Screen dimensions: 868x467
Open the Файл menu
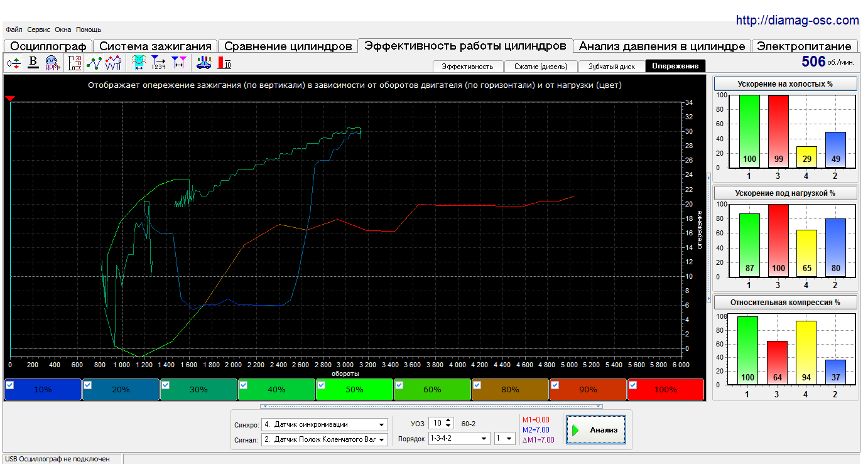click(x=14, y=30)
